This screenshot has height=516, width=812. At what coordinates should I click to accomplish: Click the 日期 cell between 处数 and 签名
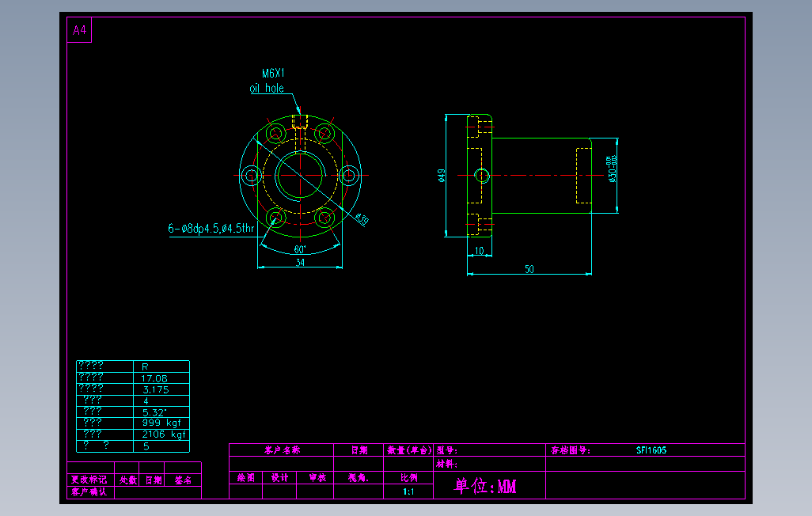pos(154,480)
